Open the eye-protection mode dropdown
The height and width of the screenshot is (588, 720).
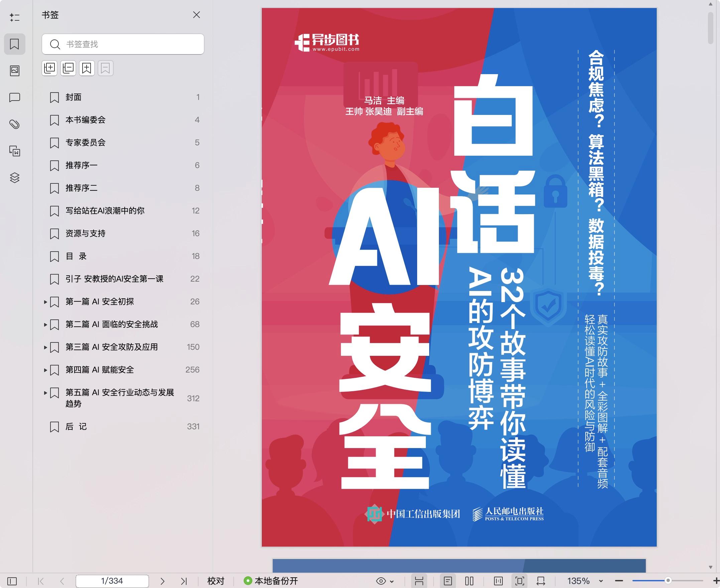tap(385, 581)
